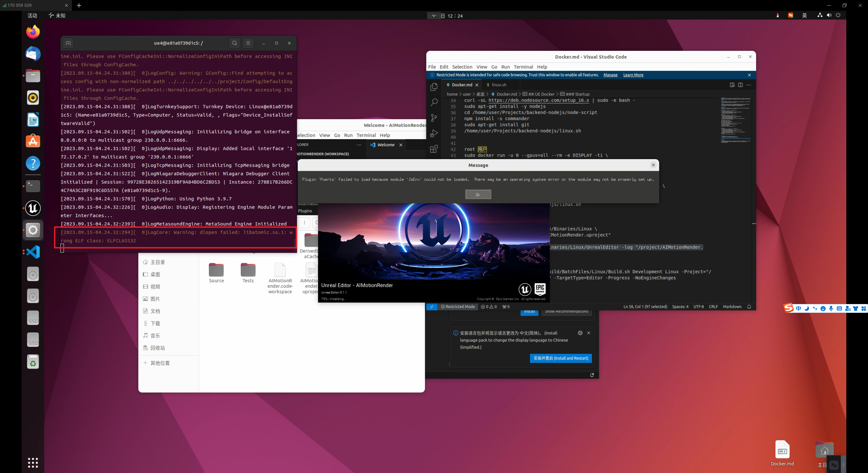Open problems errors and warnings counter
The width and height of the screenshot is (868, 473).
(x=489, y=306)
